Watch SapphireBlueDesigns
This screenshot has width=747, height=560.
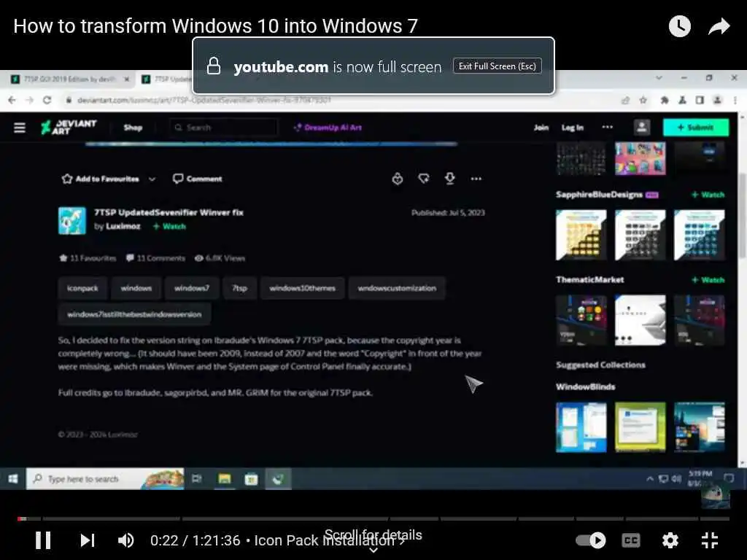pos(708,195)
